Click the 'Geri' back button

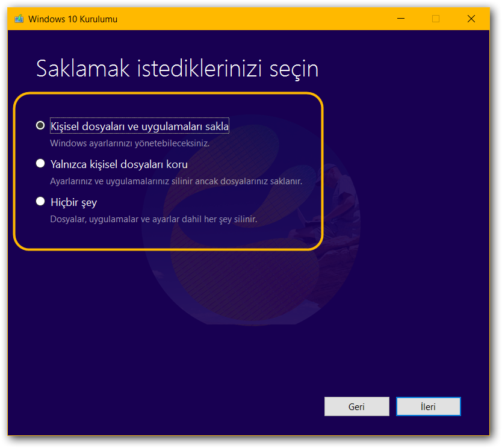357,406
